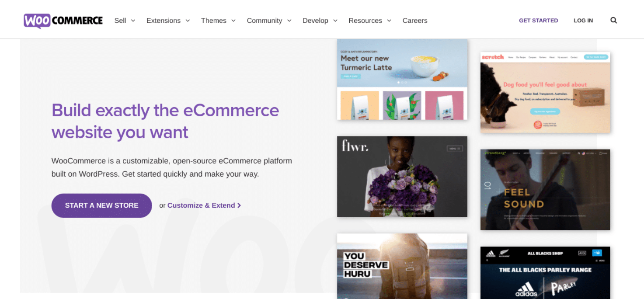
Task: Click the WooCommerce logo
Action: (63, 20)
